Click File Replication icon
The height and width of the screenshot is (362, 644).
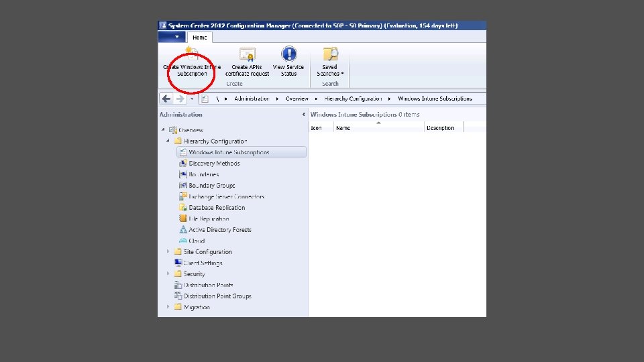(x=182, y=219)
